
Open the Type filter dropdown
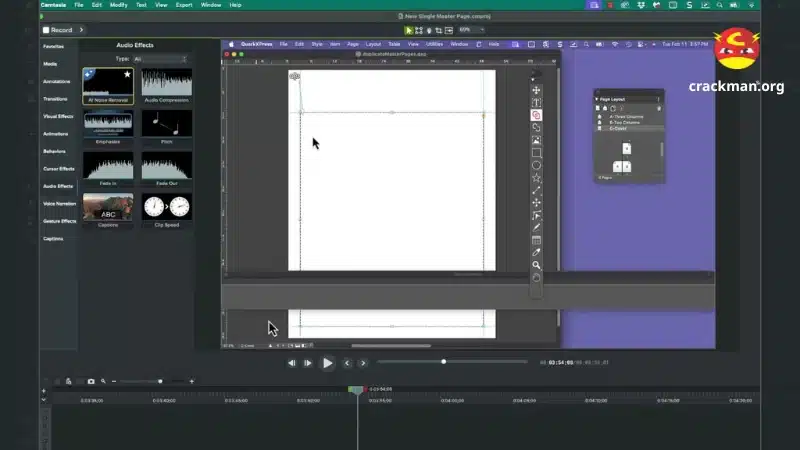[160, 59]
